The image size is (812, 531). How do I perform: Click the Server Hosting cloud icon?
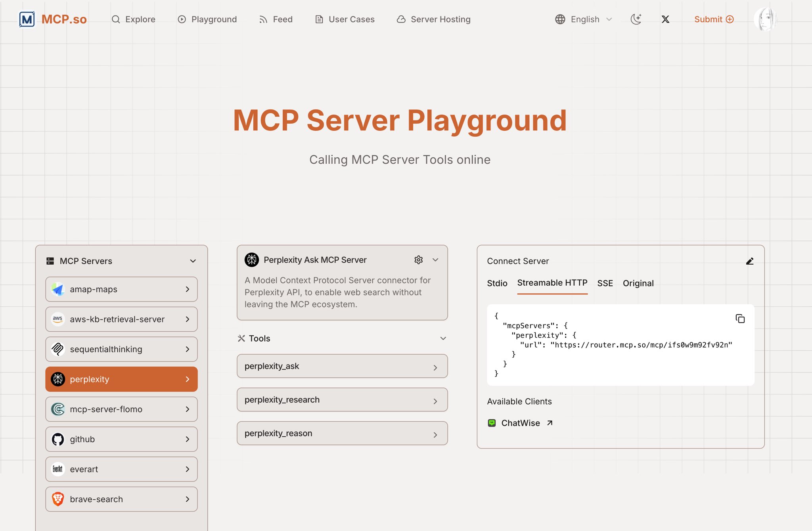(401, 19)
